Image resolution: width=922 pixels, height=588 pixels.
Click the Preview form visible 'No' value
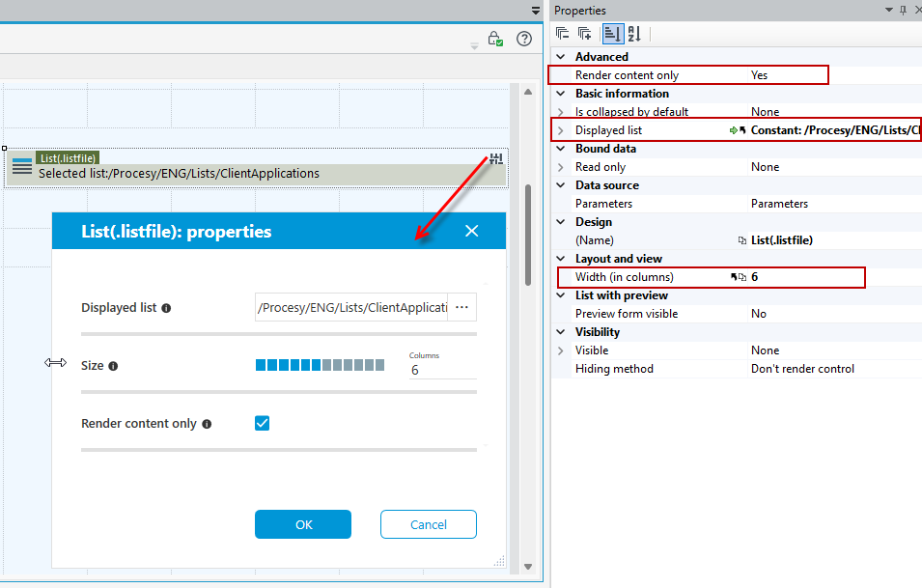point(759,314)
